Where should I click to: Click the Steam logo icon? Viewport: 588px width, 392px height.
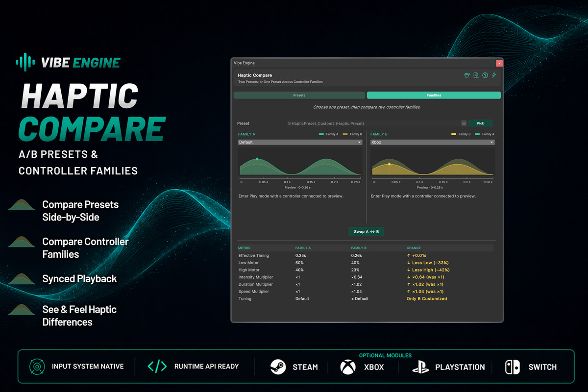(278, 367)
